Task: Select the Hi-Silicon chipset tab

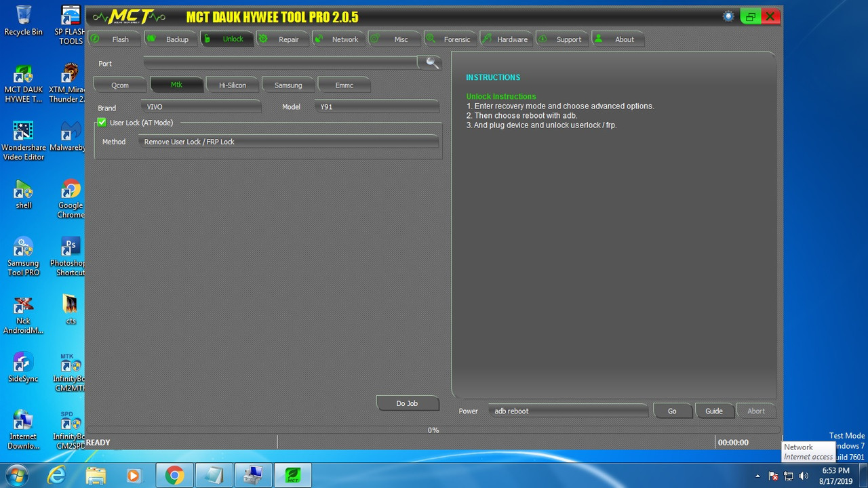Action: click(x=233, y=85)
